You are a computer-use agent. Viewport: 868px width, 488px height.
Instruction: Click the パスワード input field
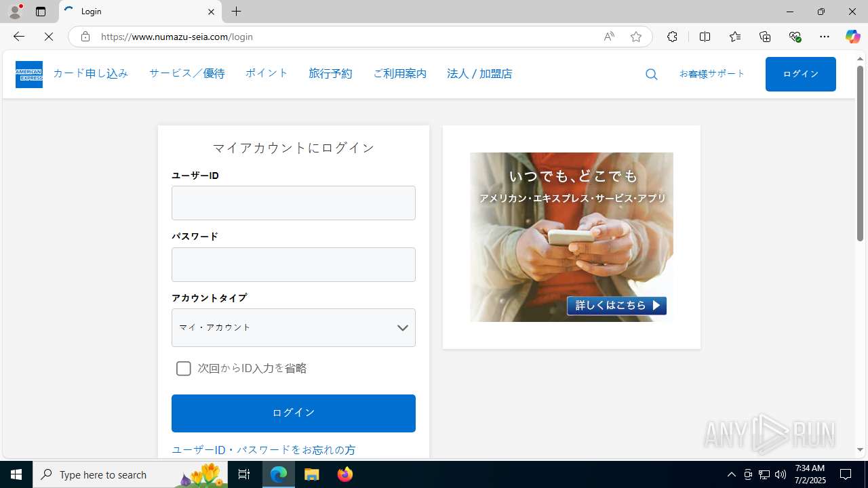tap(294, 264)
